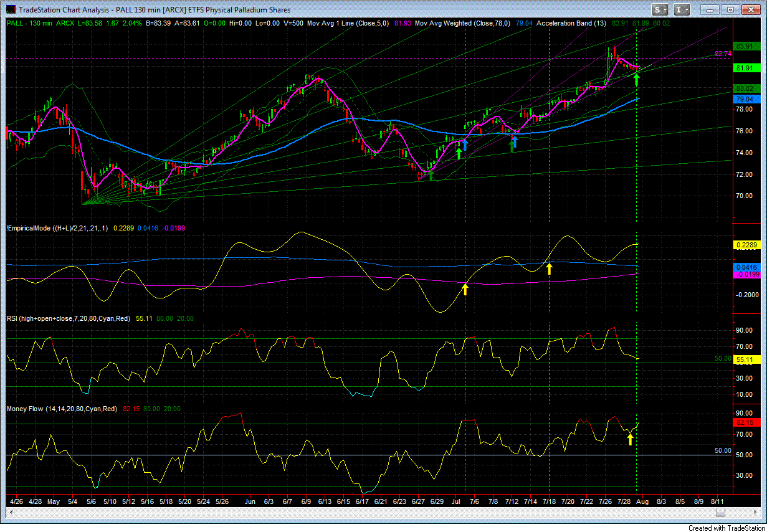Click the '78.00' price axis label
Screen dimensions: 767x532
coord(745,109)
